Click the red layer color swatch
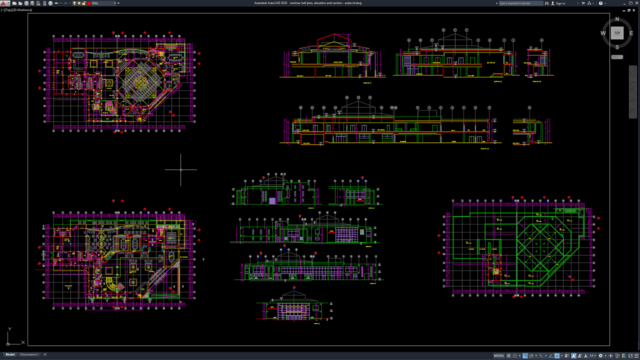 89,3
